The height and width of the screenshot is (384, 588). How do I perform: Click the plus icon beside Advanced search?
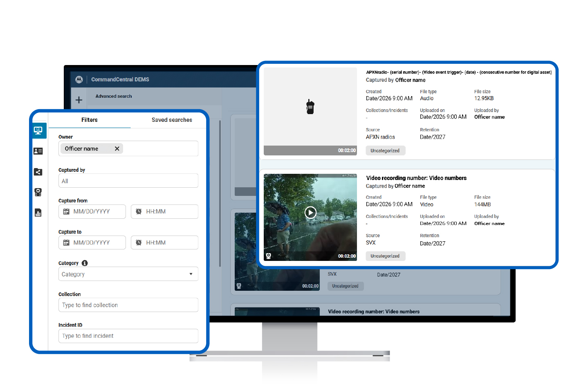[x=79, y=100]
